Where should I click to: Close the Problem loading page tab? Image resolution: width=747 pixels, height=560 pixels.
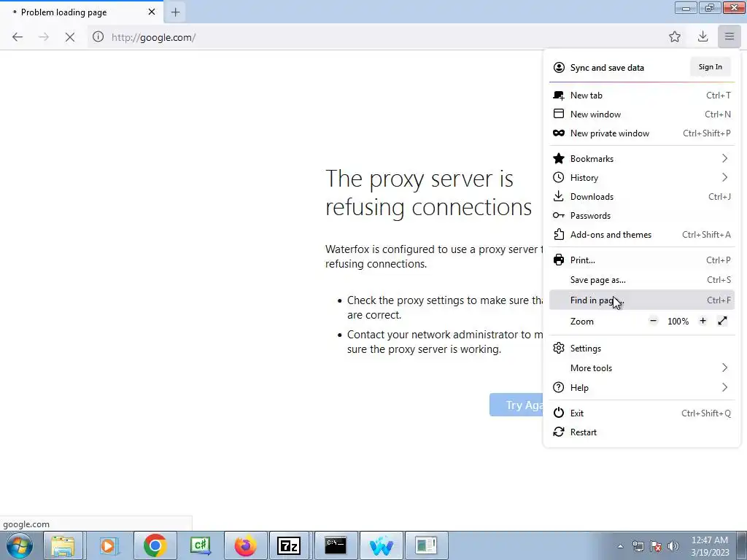tap(152, 12)
